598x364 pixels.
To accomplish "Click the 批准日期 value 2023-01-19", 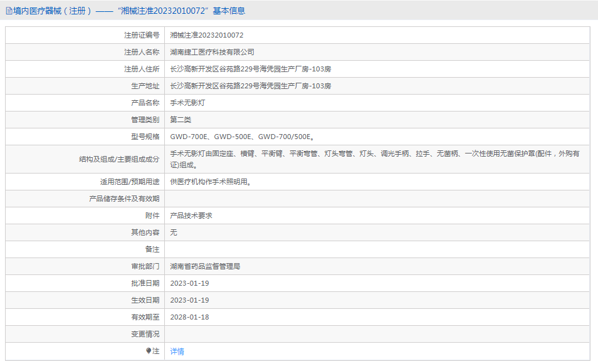I will [x=189, y=283].
